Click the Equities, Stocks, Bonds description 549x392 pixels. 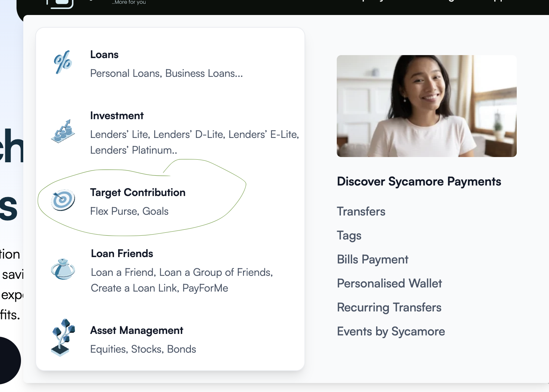[x=143, y=349]
